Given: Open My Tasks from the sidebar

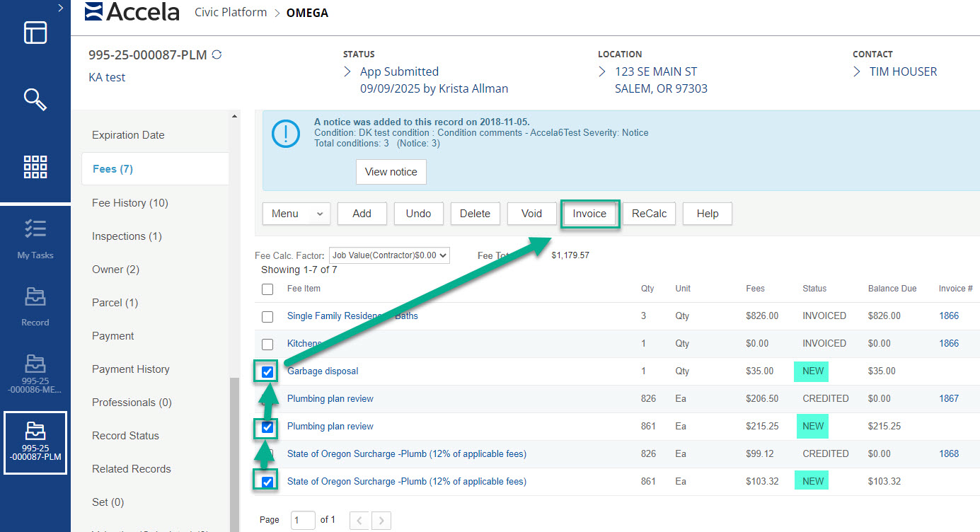Looking at the screenshot, I should pos(35,238).
